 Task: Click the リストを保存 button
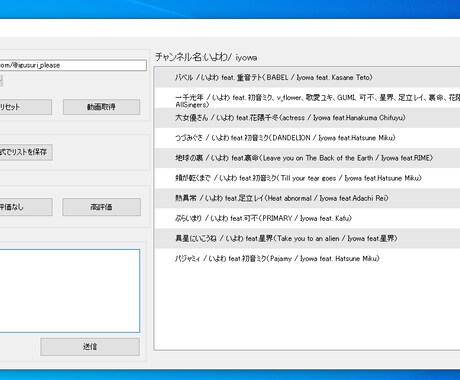[26, 152]
